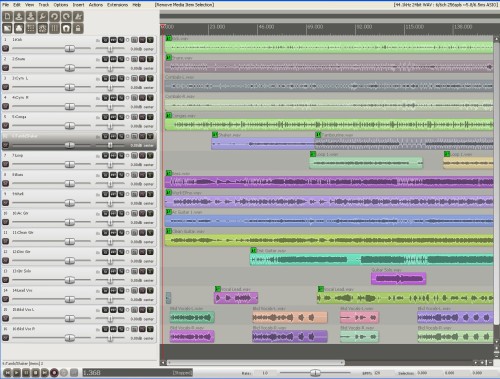The width and height of the screenshot is (500, 379).
Task: Click the playback rate value field
Action: (x=265, y=373)
